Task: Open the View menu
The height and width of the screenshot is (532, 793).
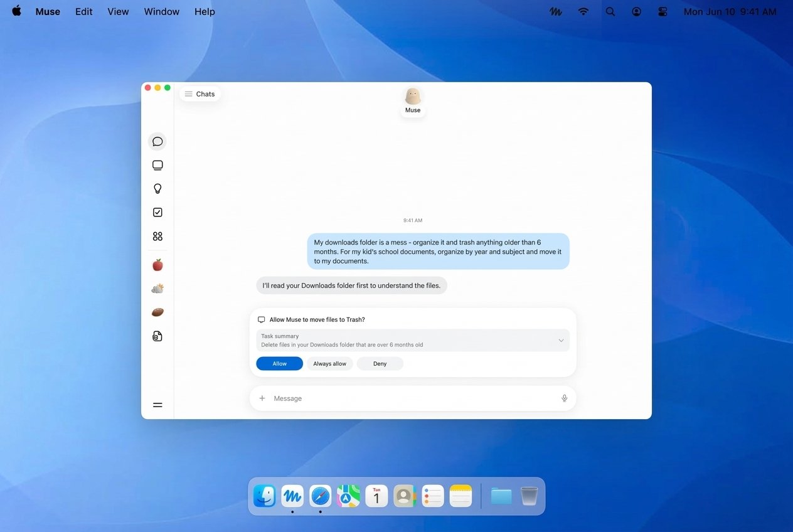Action: tap(118, 11)
